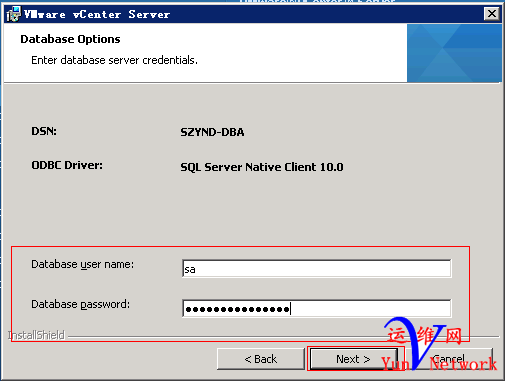The width and height of the screenshot is (505, 381).
Task: Cancel the vCenter Server installation
Action: coord(448,359)
